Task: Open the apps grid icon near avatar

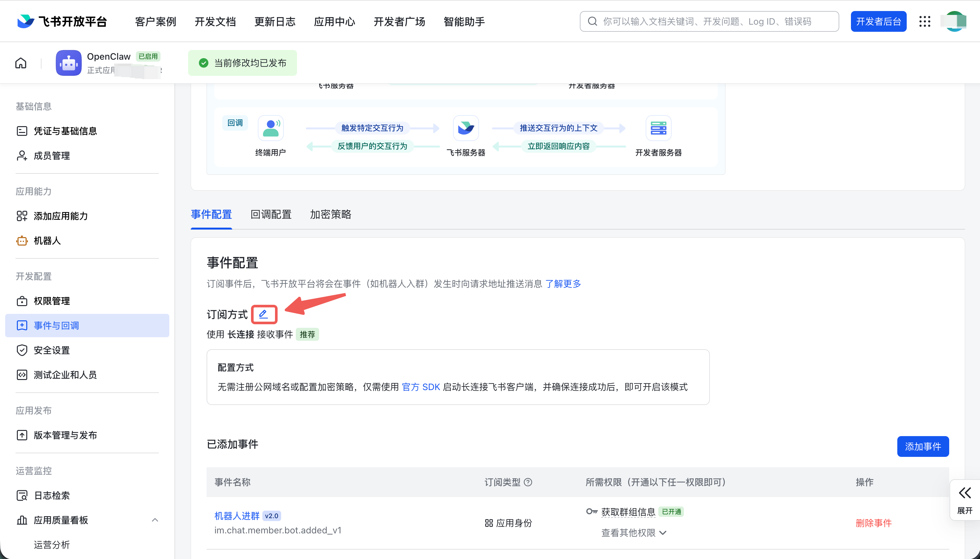Action: click(x=925, y=21)
